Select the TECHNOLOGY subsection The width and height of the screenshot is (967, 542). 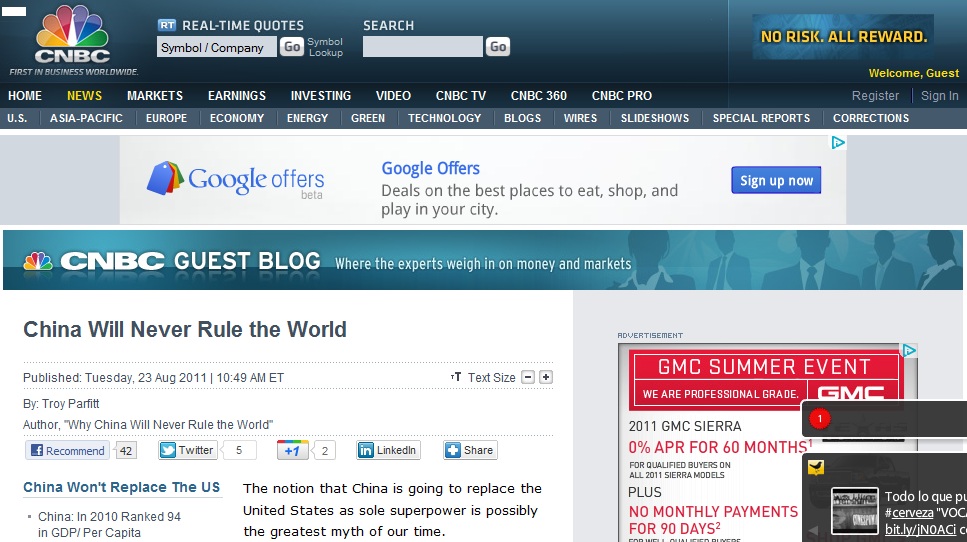point(444,118)
